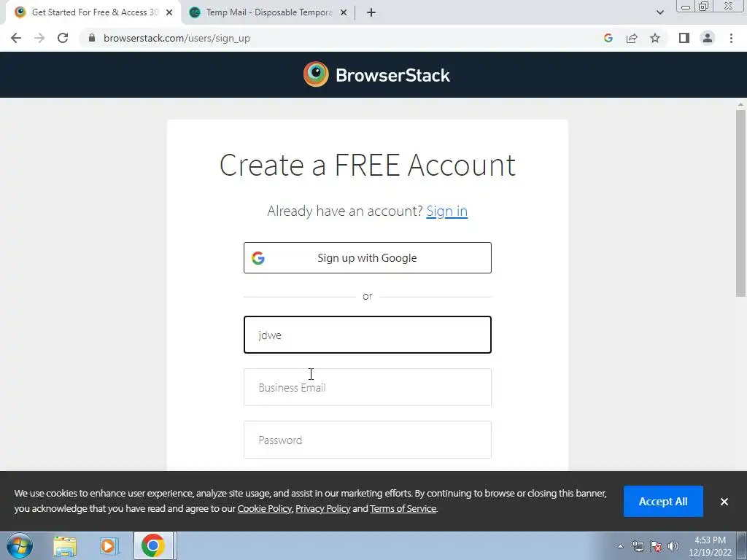Close the Temp Mail tab
Screen dimensions: 747x560
(344, 13)
